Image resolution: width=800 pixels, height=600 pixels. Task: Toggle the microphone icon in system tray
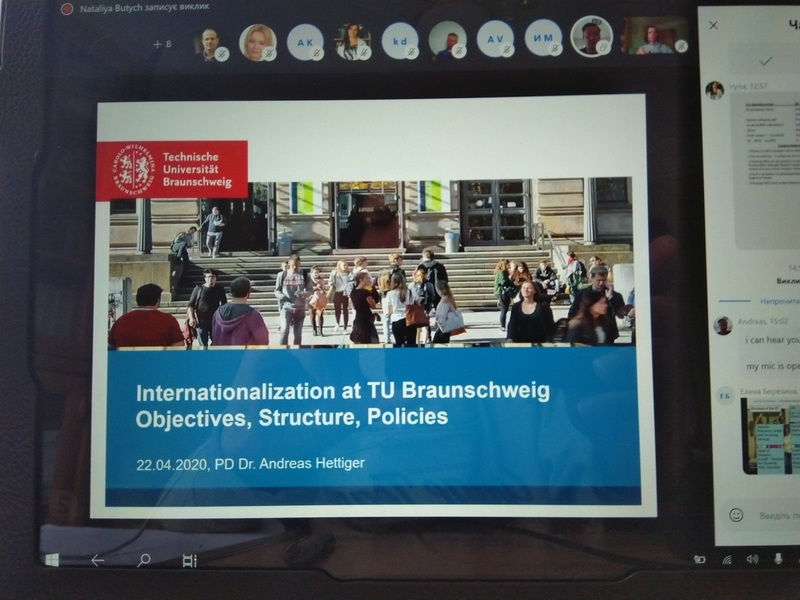(775, 559)
